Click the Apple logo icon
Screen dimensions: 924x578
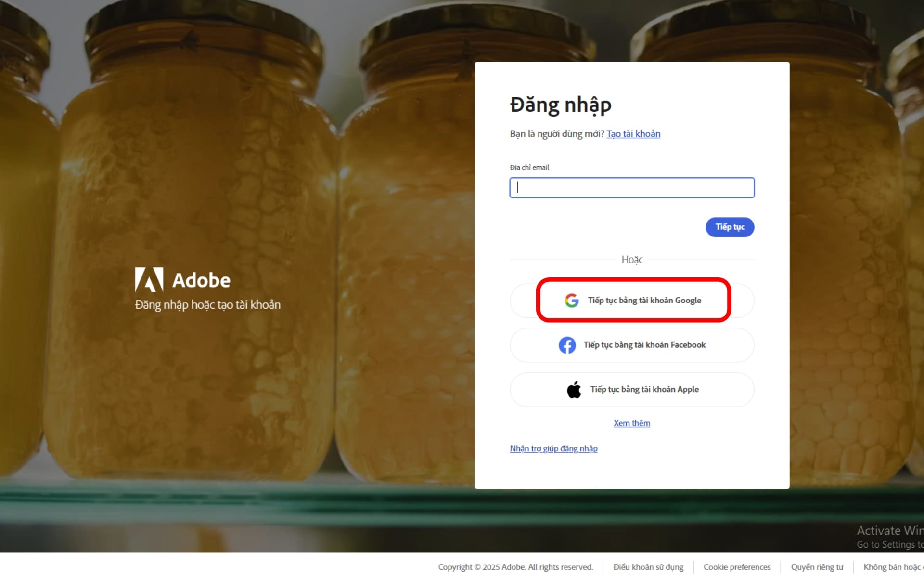pyautogui.click(x=574, y=390)
